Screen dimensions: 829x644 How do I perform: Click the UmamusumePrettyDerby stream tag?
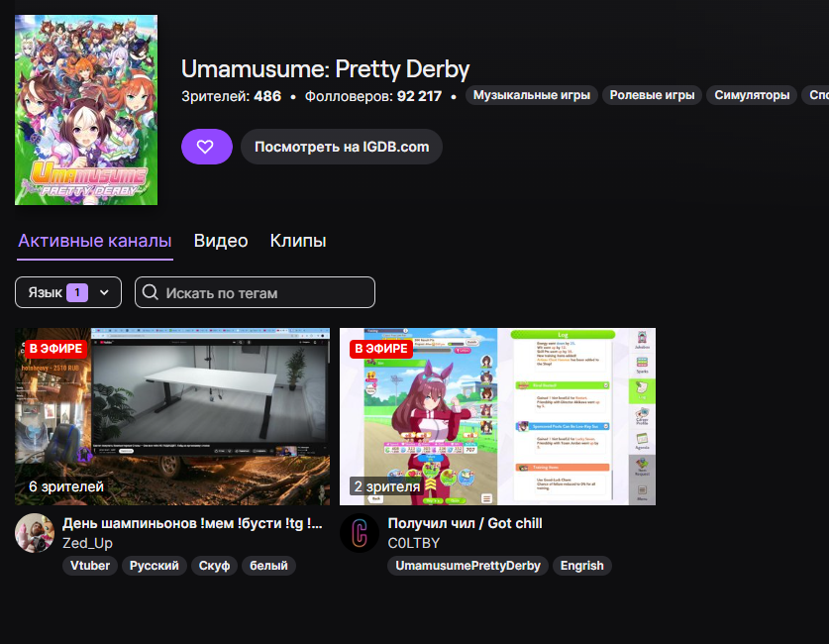467,566
